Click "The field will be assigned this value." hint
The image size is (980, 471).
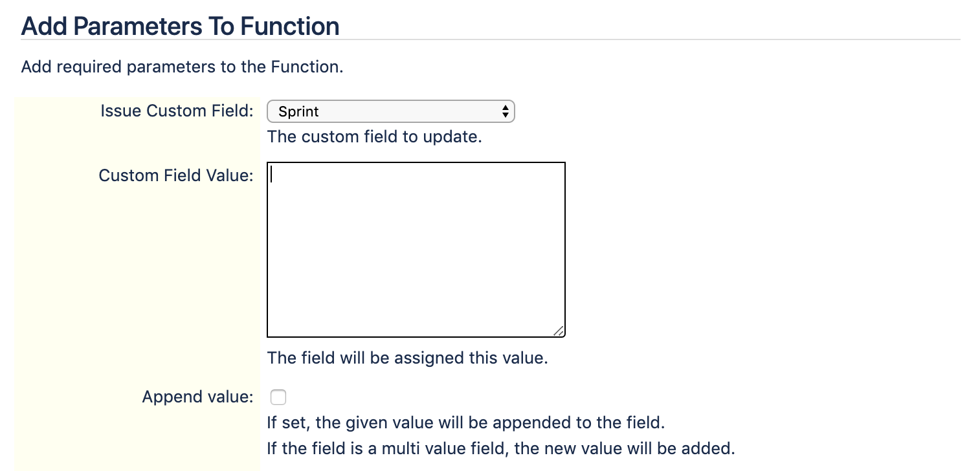tap(408, 358)
